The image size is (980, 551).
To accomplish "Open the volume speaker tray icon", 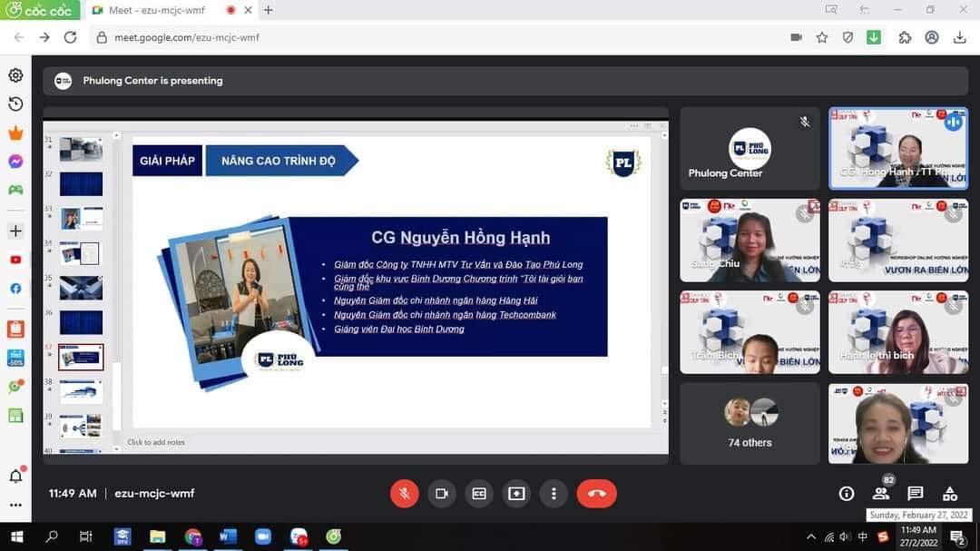I will pos(845,536).
